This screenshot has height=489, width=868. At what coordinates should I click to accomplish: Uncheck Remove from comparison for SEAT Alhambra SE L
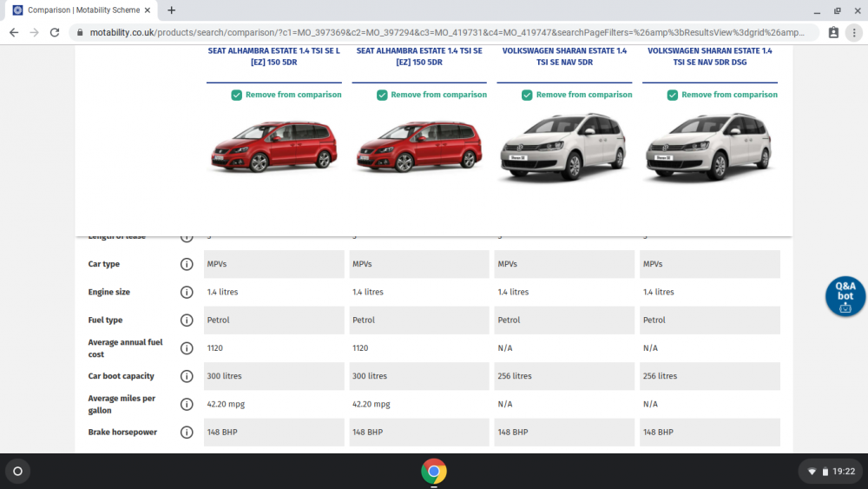pos(237,96)
